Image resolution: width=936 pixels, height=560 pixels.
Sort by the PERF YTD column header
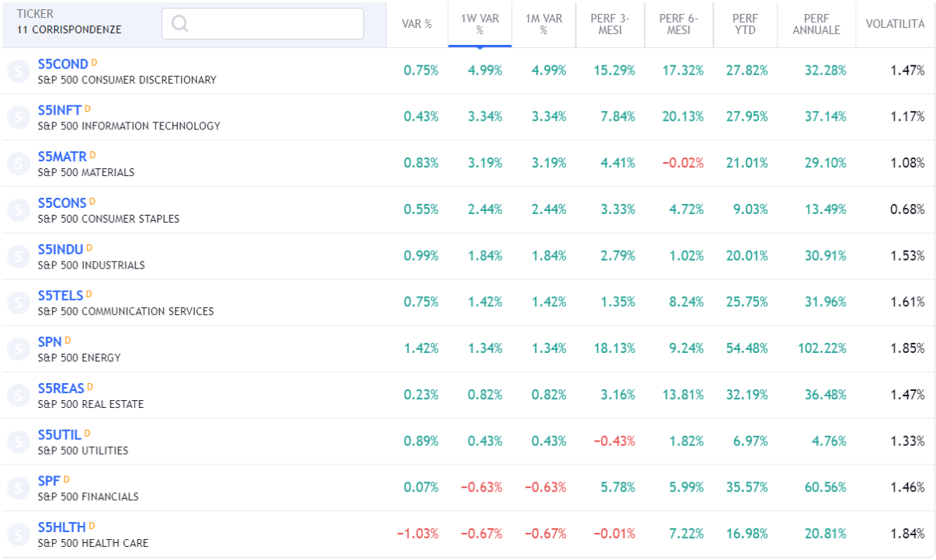(744, 24)
